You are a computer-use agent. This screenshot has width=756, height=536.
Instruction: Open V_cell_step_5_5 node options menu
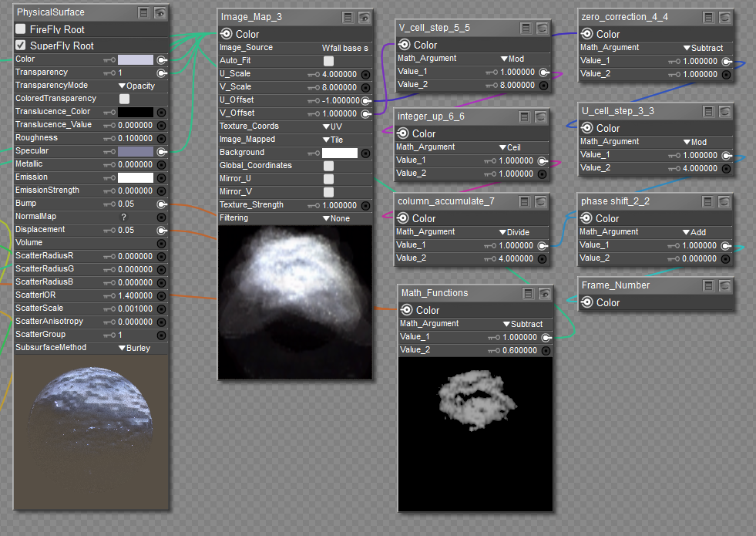526,28
